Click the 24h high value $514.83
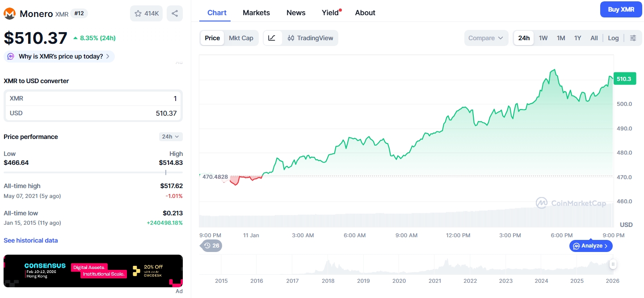644x298 pixels. 171,163
